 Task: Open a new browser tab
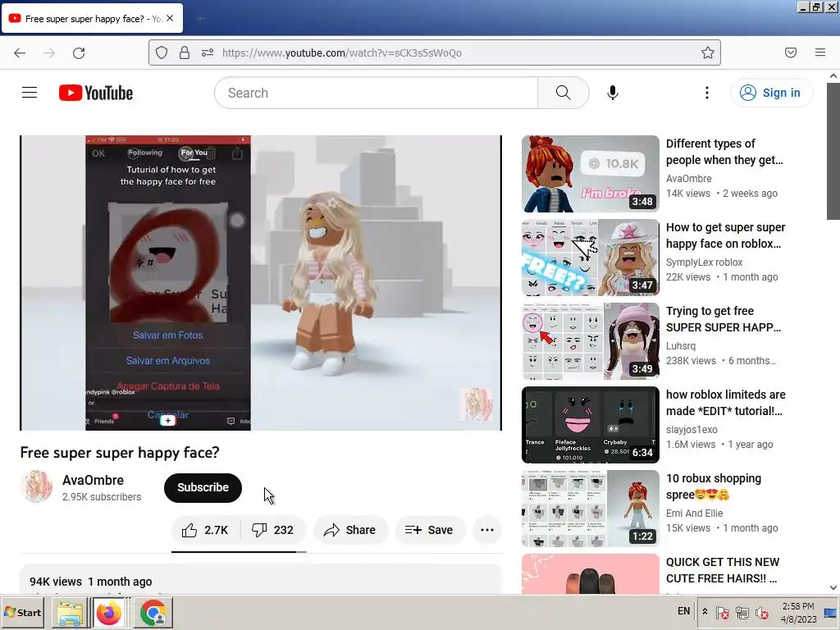point(201,19)
